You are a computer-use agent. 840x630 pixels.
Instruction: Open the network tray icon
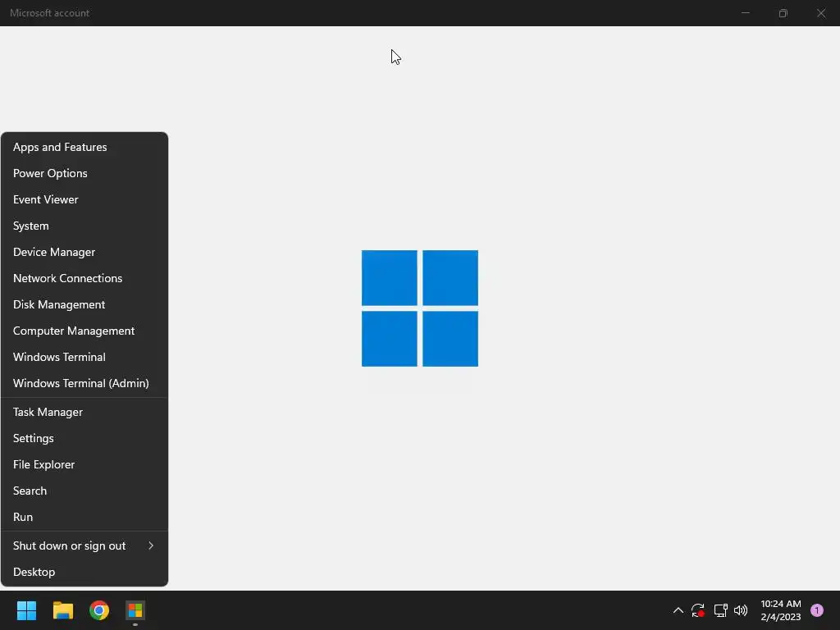tap(720, 610)
